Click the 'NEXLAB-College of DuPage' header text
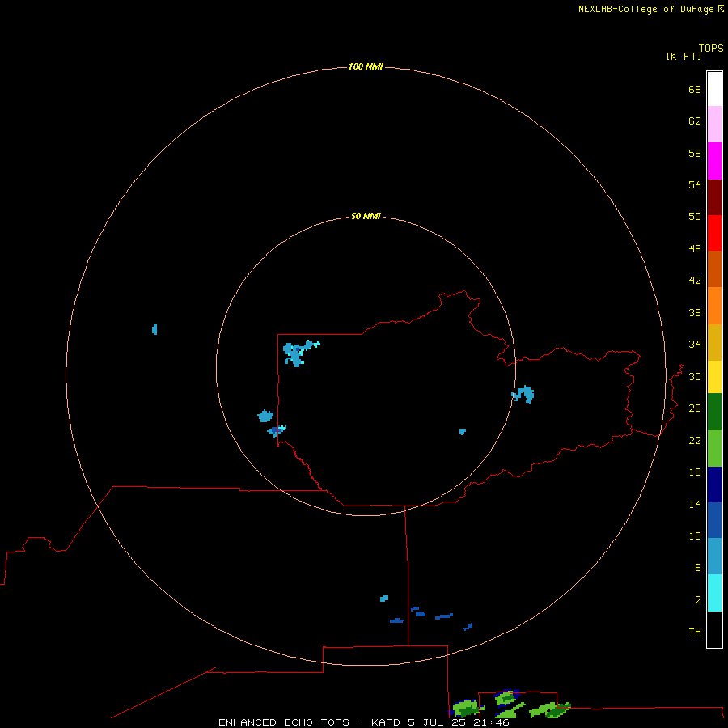Image resolution: width=728 pixels, height=728 pixels. [x=645, y=9]
